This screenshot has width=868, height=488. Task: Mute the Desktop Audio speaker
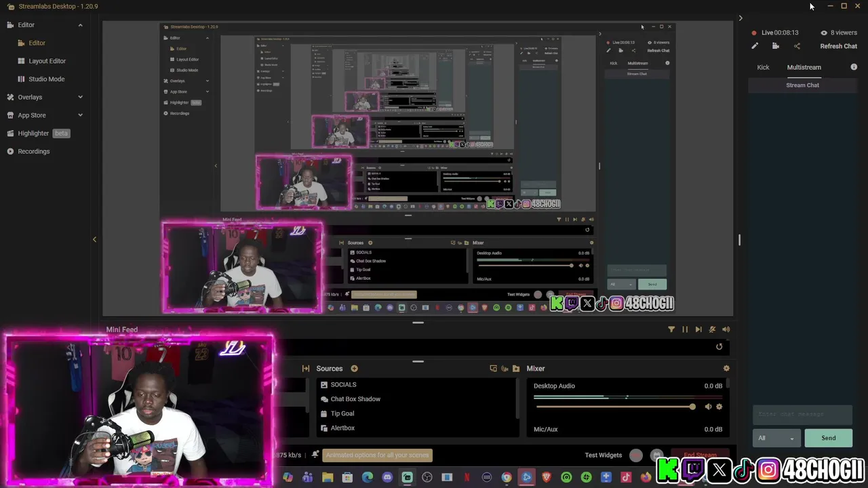click(x=708, y=407)
